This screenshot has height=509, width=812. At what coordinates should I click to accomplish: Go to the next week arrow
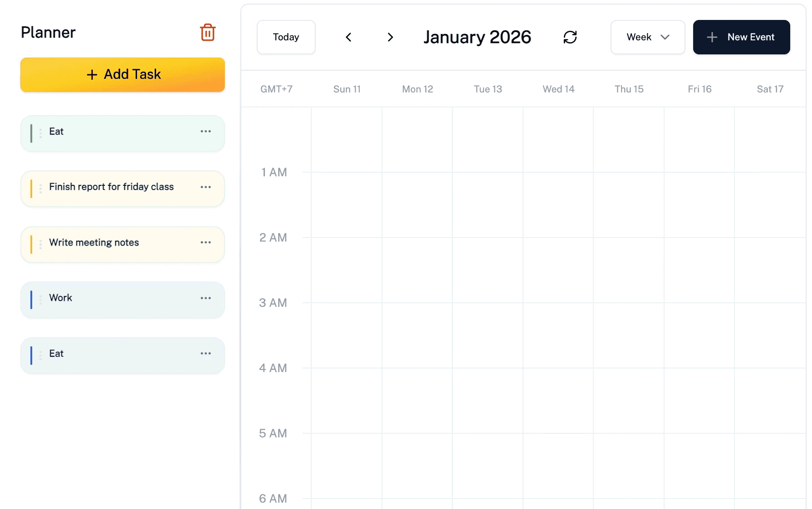[390, 37]
